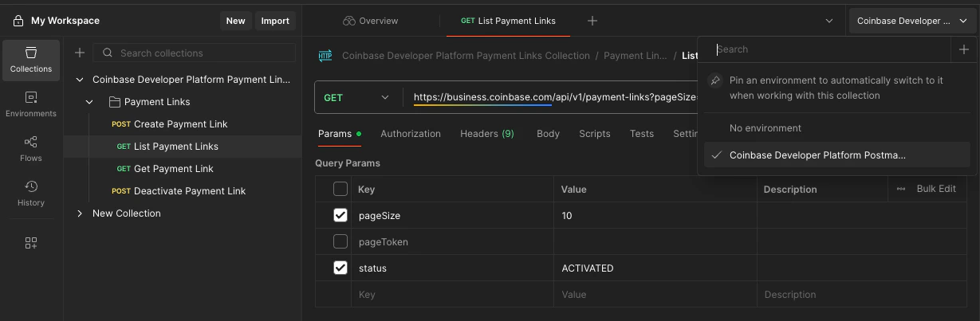Click Payment Lin... breadcrumb folder
Image resolution: width=980 pixels, height=321 pixels.
pyautogui.click(x=636, y=56)
